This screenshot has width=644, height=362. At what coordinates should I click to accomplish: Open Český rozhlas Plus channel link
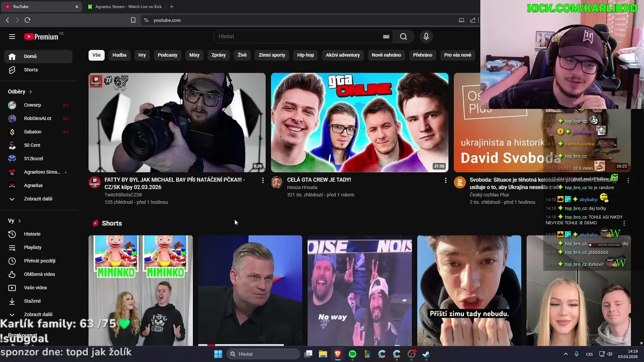click(489, 195)
